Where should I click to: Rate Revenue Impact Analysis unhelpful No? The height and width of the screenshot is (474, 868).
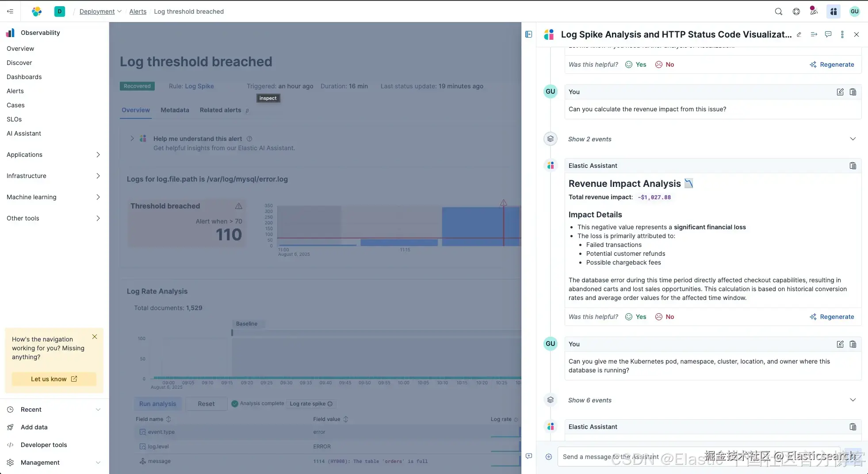click(x=665, y=317)
